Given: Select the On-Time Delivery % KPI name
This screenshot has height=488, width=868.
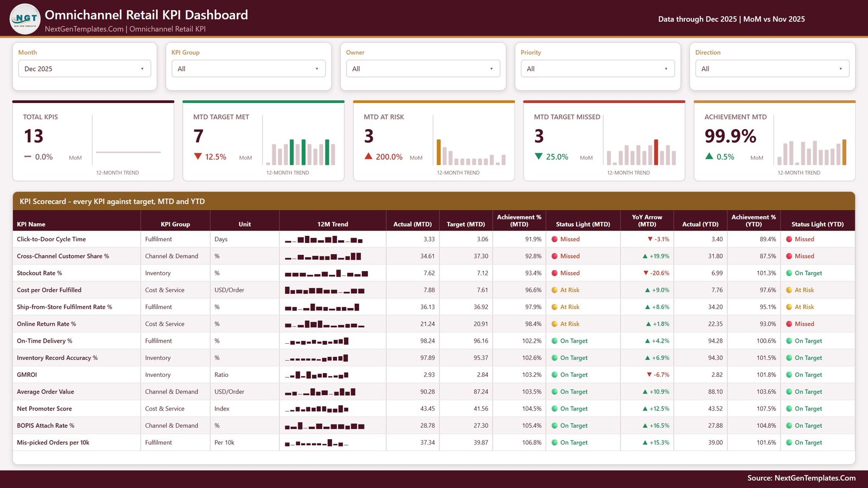Looking at the screenshot, I should (44, 341).
